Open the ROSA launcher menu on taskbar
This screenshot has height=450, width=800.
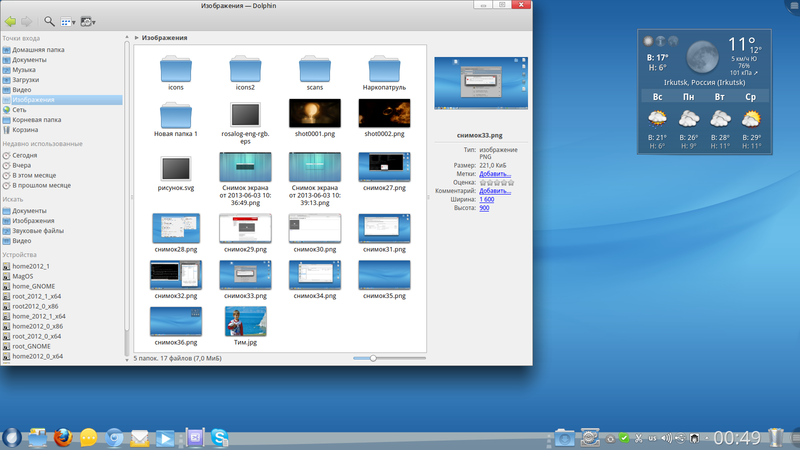pyautogui.click(x=12, y=438)
